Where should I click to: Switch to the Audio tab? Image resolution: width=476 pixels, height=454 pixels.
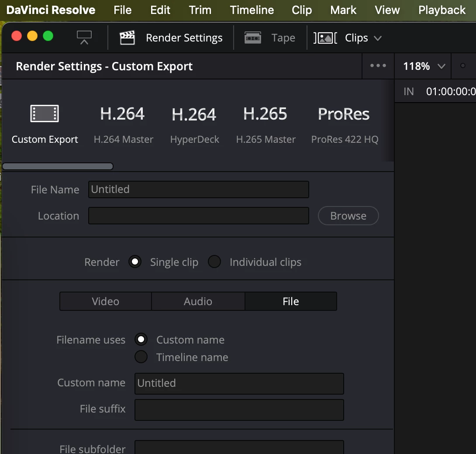point(198,301)
